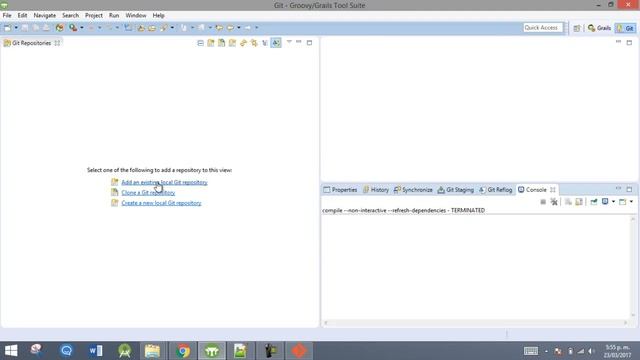Image resolution: width=640 pixels, height=360 pixels.
Task: Click the Pin Console icon
Action: pos(594,202)
